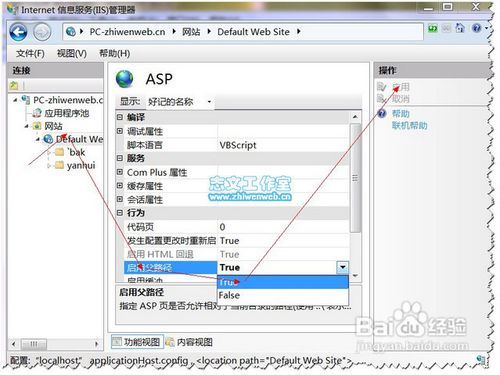
Task: Select 应用程序池 in the tree
Action: point(67,113)
